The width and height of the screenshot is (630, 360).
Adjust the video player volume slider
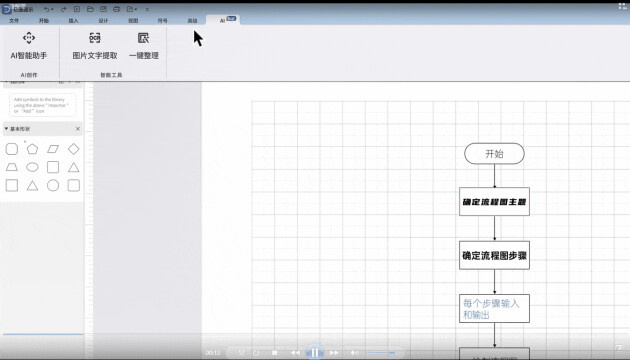pyautogui.click(x=381, y=353)
